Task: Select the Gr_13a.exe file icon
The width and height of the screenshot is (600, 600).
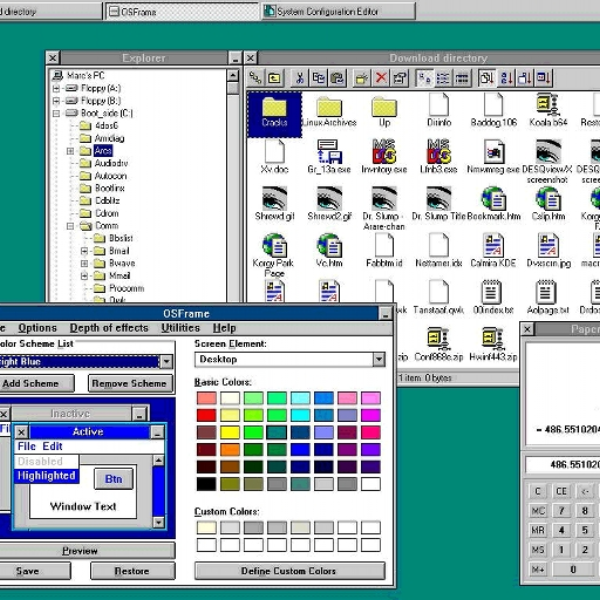Action: [x=329, y=157]
